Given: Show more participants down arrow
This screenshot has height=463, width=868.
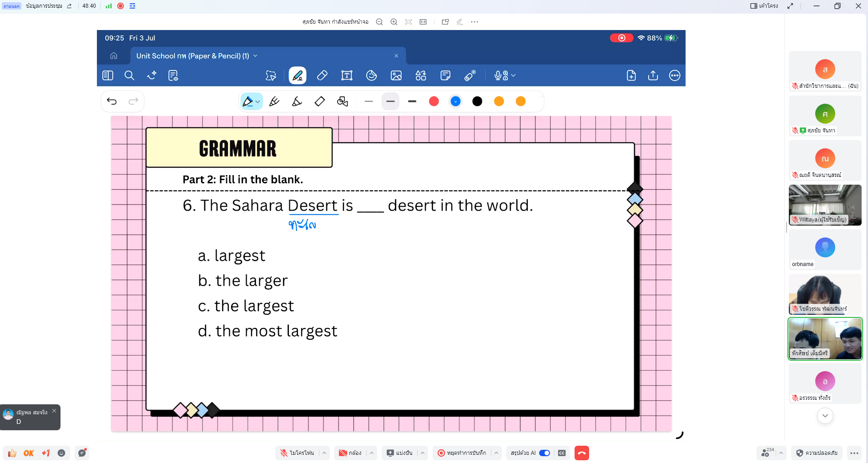Looking at the screenshot, I should coord(825,416).
